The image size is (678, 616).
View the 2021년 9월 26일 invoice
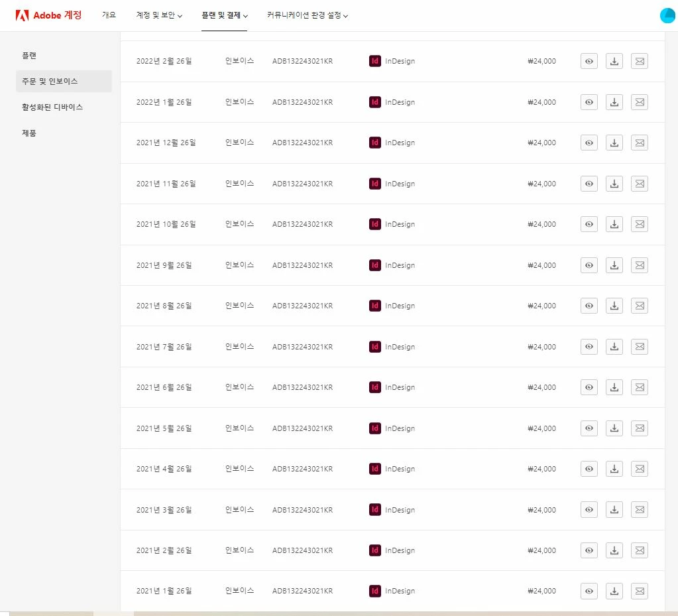pyautogui.click(x=589, y=265)
